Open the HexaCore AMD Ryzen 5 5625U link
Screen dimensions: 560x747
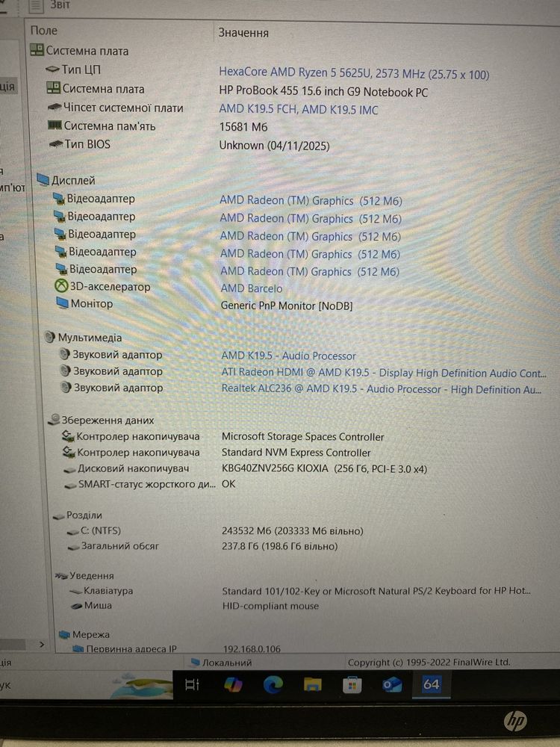click(354, 73)
